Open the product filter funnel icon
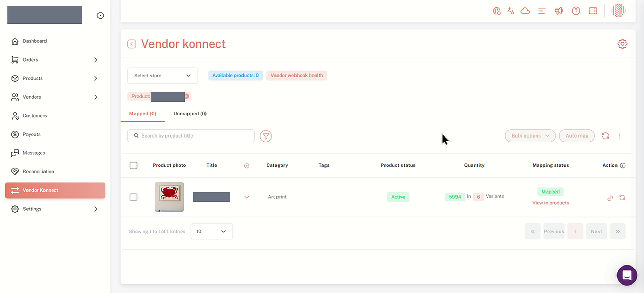644x293 pixels. [266, 136]
